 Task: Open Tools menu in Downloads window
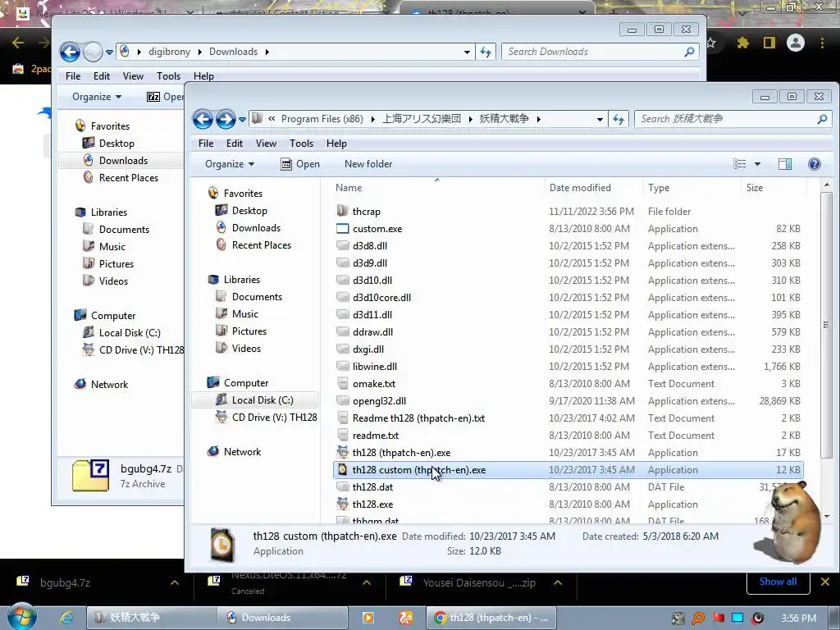(x=168, y=76)
